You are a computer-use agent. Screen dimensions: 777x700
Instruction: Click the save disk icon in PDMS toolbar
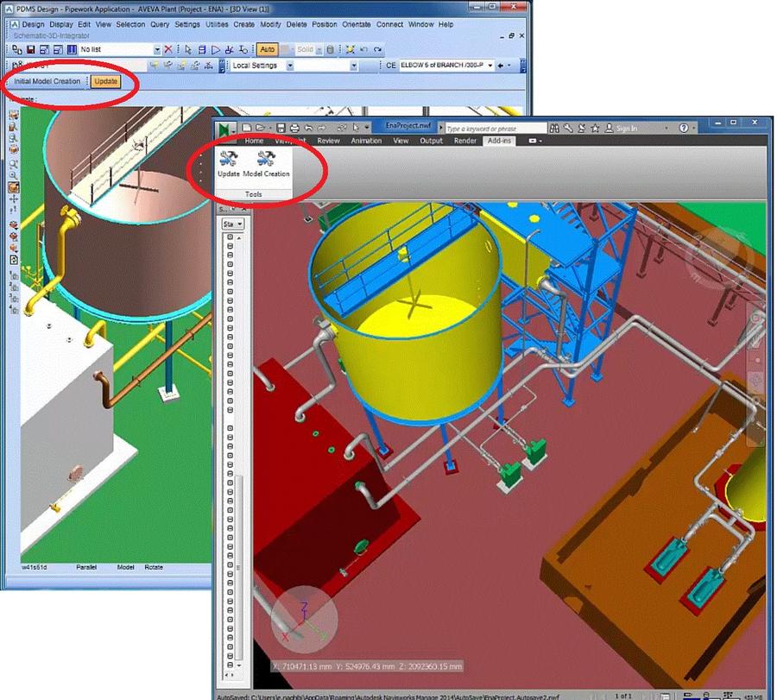tap(31, 49)
